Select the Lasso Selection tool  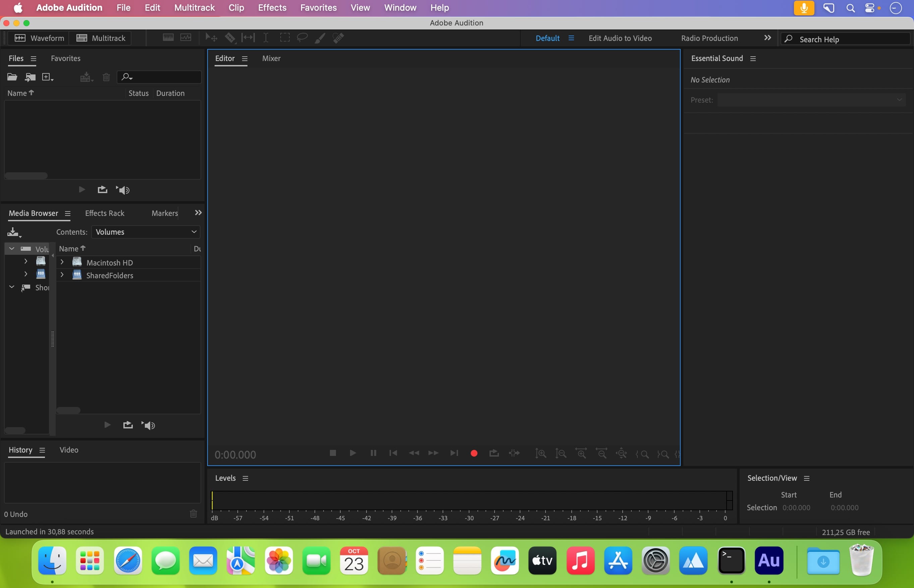[x=302, y=38]
